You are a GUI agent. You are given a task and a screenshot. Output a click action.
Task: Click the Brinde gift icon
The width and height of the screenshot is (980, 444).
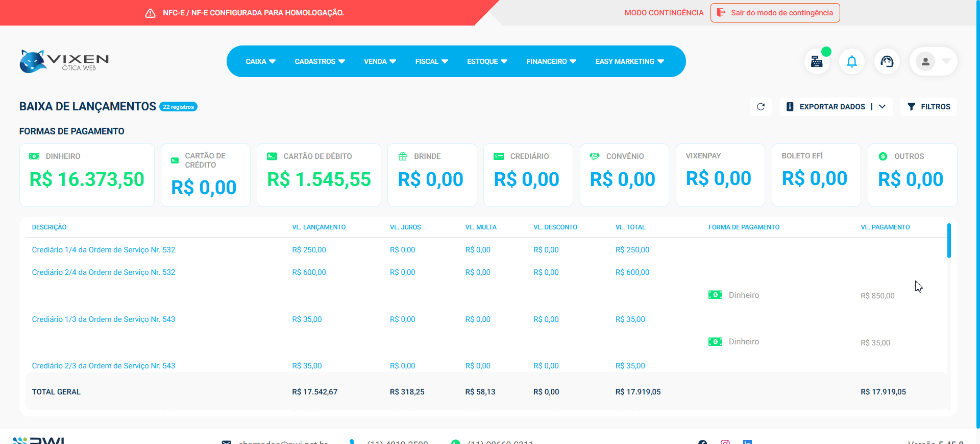[403, 156]
